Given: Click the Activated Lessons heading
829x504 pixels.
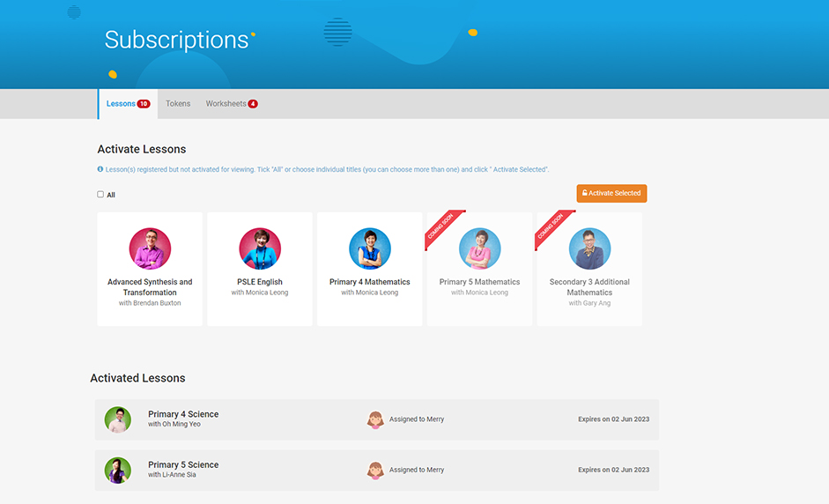Looking at the screenshot, I should click(x=137, y=378).
